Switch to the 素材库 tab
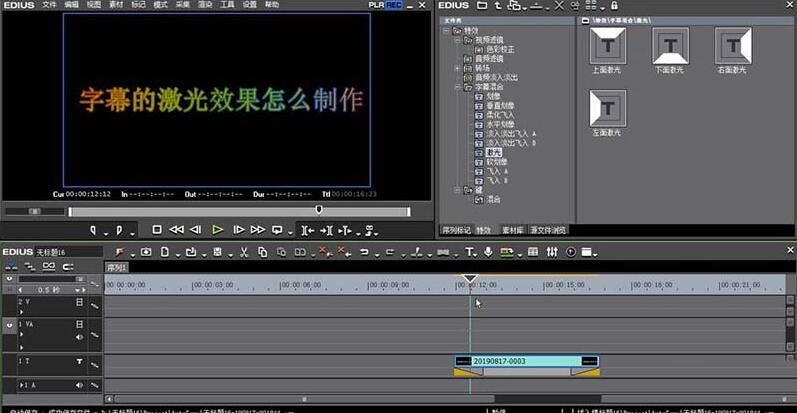This screenshot has width=797, height=413. (512, 230)
